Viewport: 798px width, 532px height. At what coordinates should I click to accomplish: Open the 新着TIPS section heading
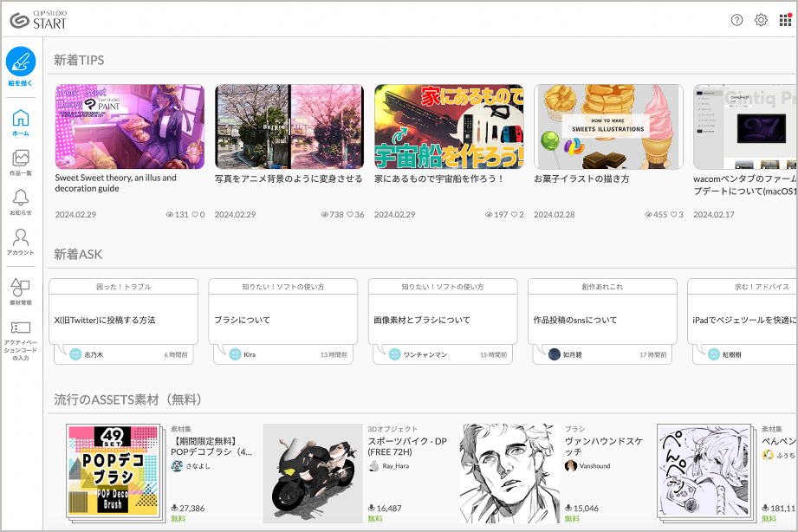[x=79, y=60]
